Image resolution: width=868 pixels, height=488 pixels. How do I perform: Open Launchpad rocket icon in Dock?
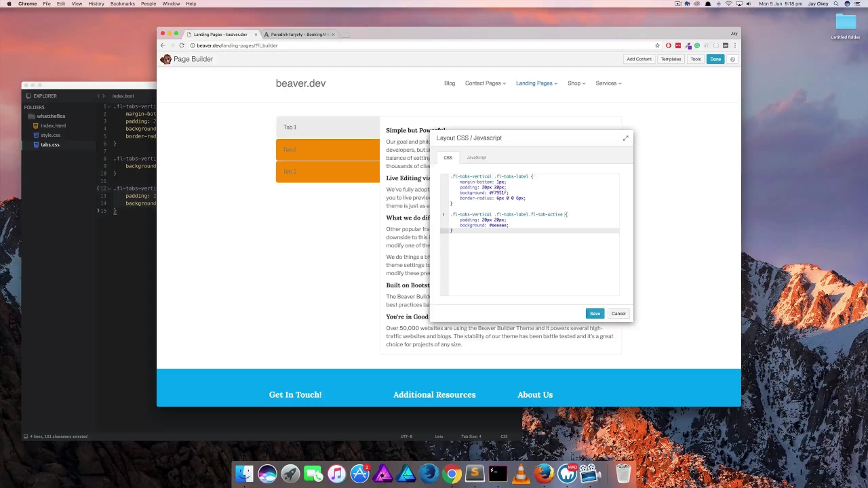pyautogui.click(x=290, y=473)
